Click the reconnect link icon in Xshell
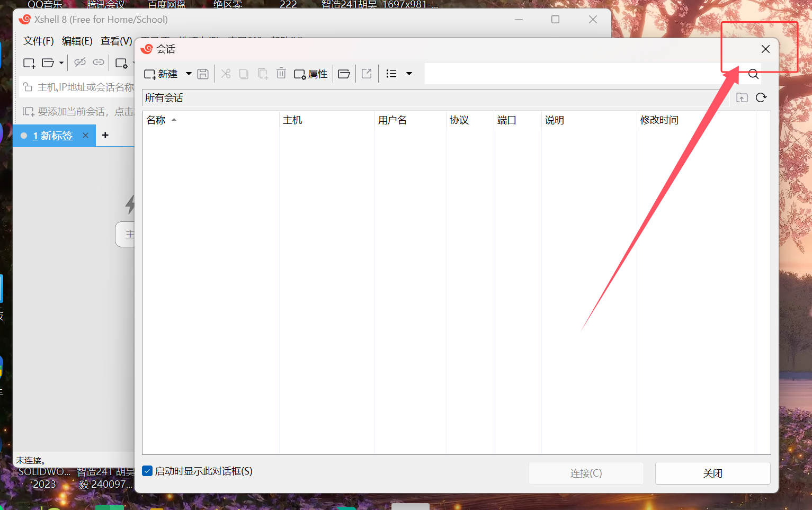 click(99, 62)
